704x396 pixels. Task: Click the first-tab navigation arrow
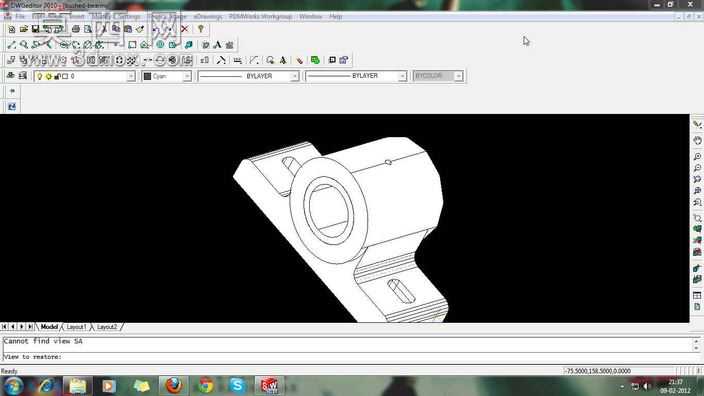coord(4,327)
